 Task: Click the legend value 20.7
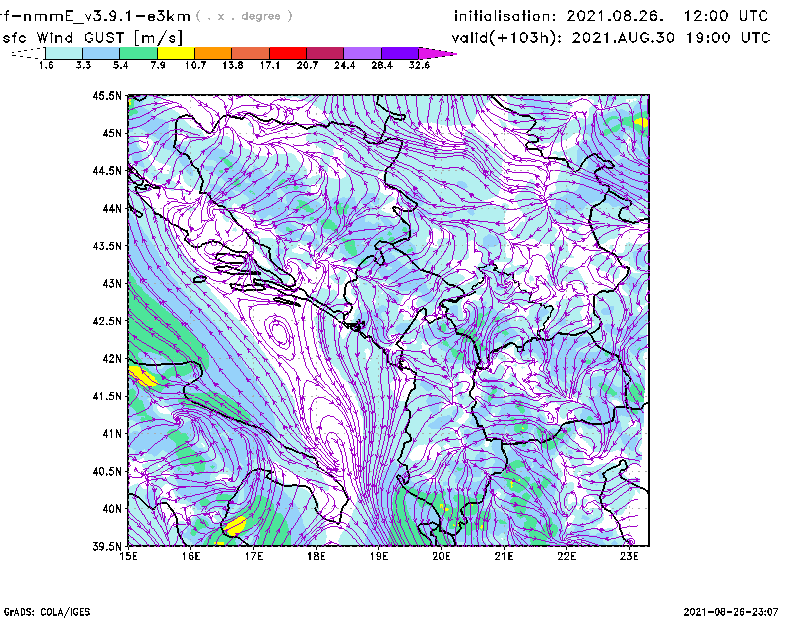[307, 65]
